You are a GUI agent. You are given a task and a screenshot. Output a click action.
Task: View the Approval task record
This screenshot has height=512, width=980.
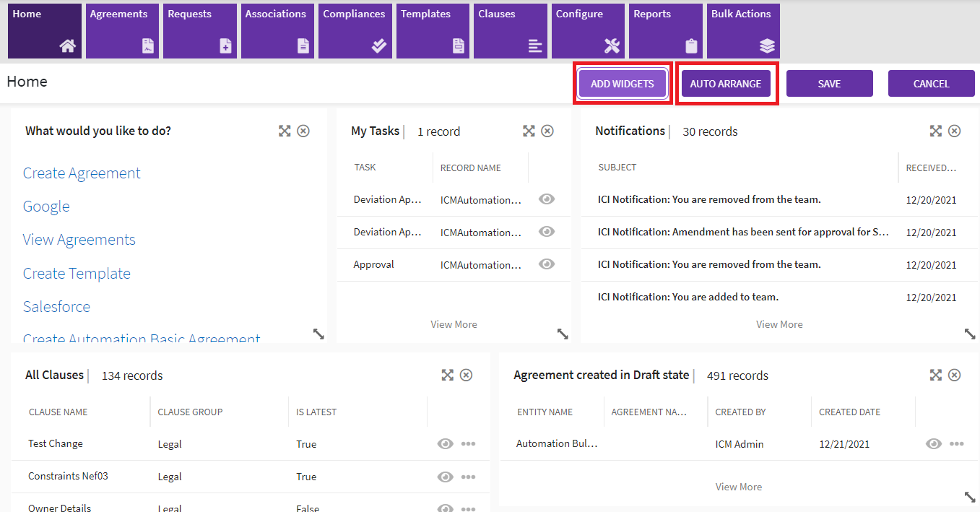pyautogui.click(x=547, y=264)
